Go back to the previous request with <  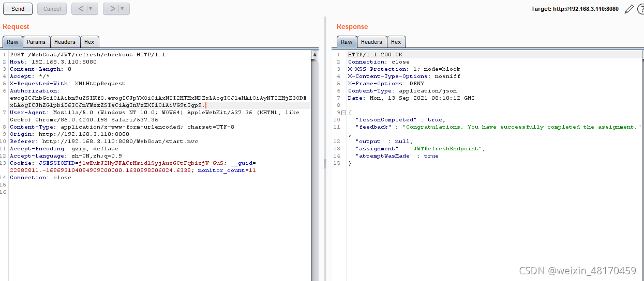(80, 9)
